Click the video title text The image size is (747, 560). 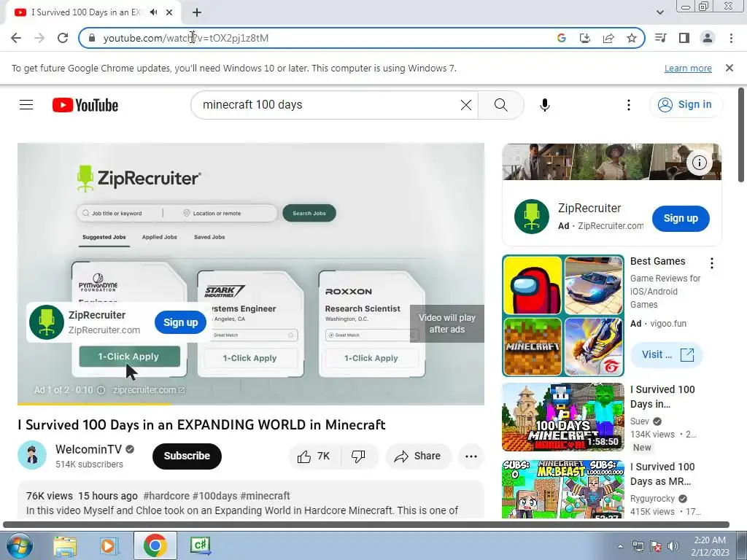(201, 425)
